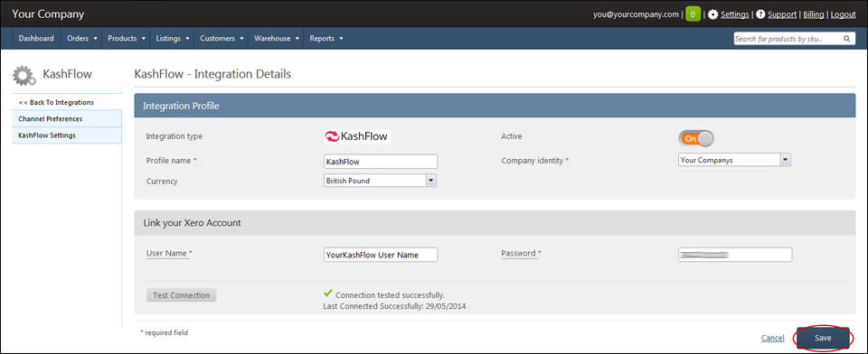Expand the Warehouse menu
The width and height of the screenshot is (868, 354).
[x=277, y=39]
